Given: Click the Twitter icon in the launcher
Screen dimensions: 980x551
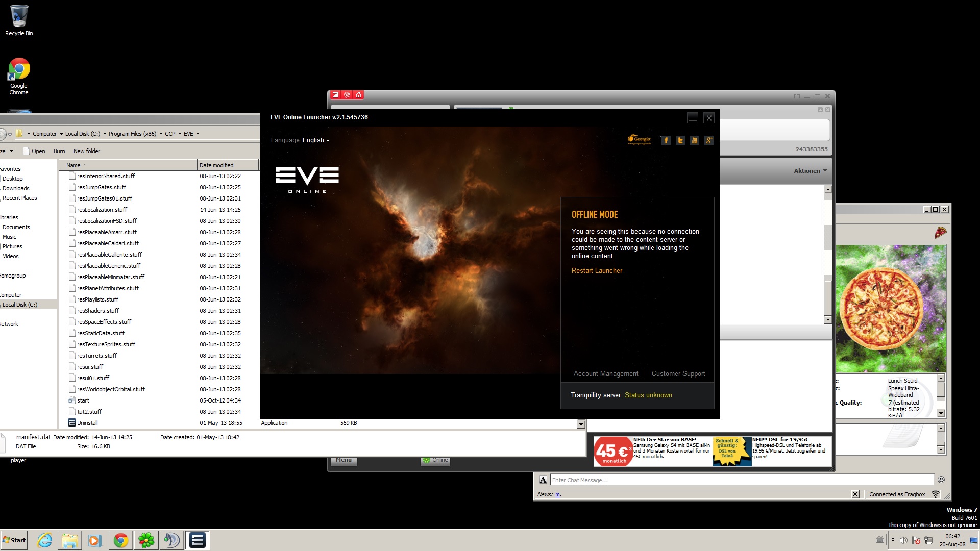Looking at the screenshot, I should [x=680, y=140].
